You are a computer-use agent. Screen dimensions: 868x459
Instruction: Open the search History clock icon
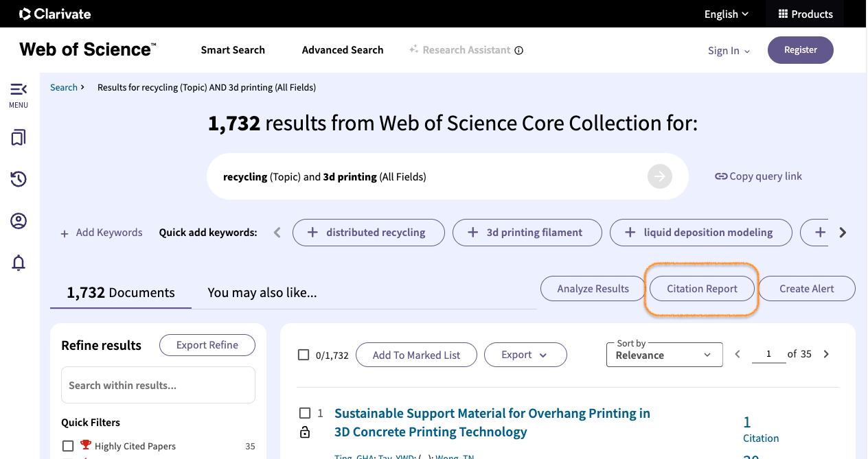(x=19, y=179)
